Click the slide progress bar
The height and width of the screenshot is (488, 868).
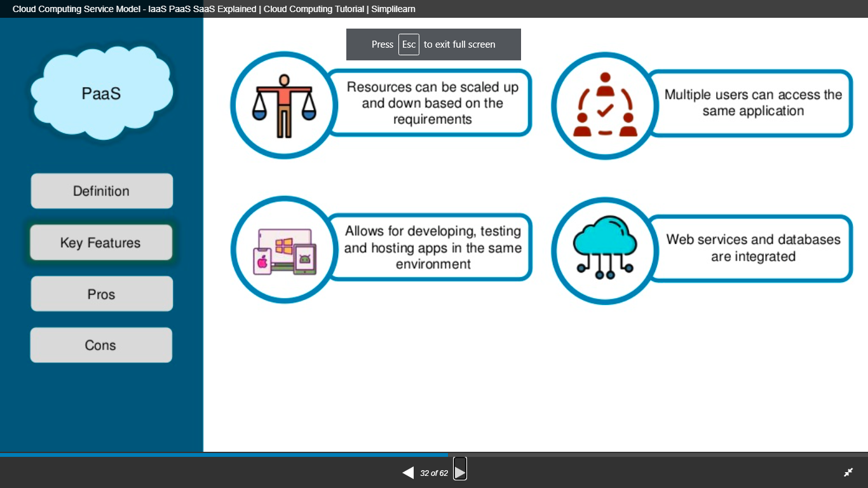click(434, 455)
